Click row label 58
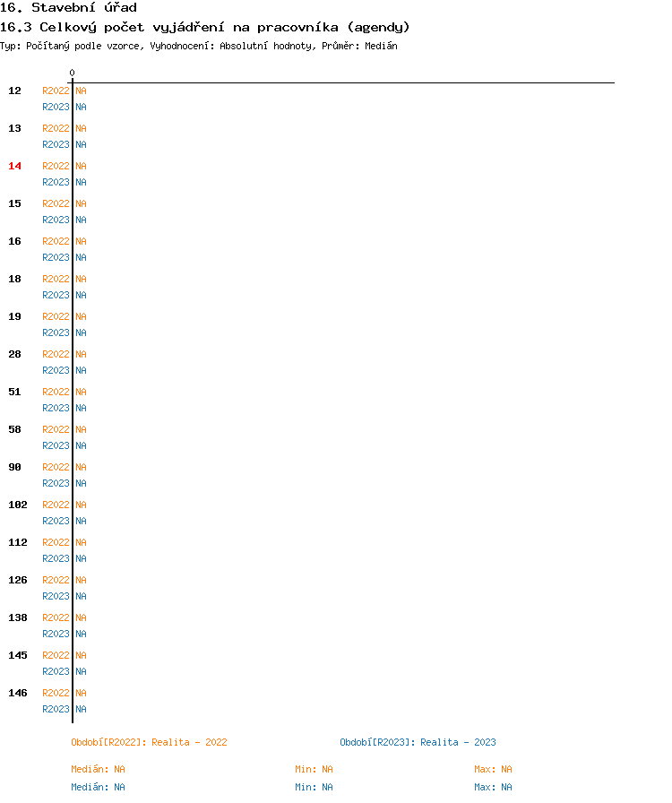 (15, 429)
